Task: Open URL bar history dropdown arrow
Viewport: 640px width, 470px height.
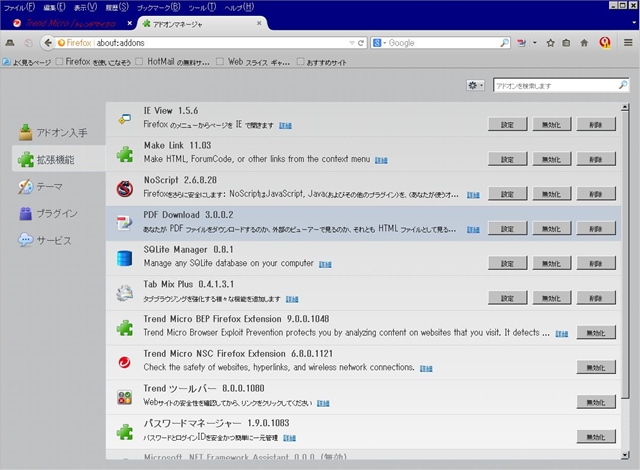Action: point(351,42)
